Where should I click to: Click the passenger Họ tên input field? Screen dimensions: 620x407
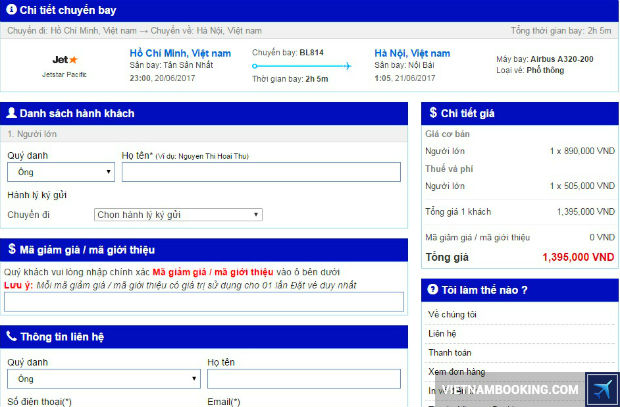click(x=261, y=172)
